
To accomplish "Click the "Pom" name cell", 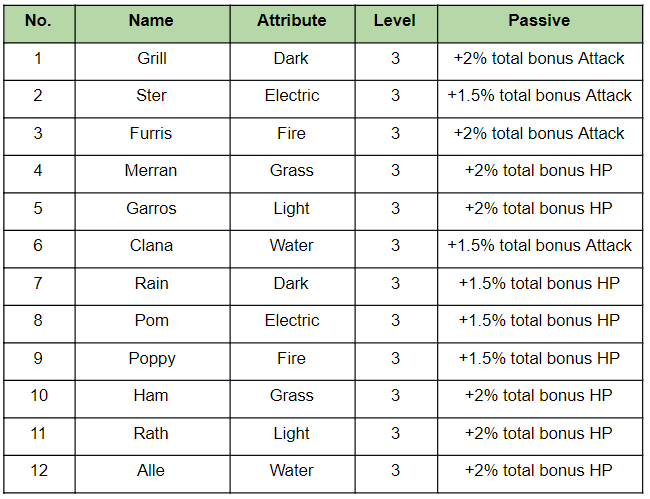I will 151,321.
